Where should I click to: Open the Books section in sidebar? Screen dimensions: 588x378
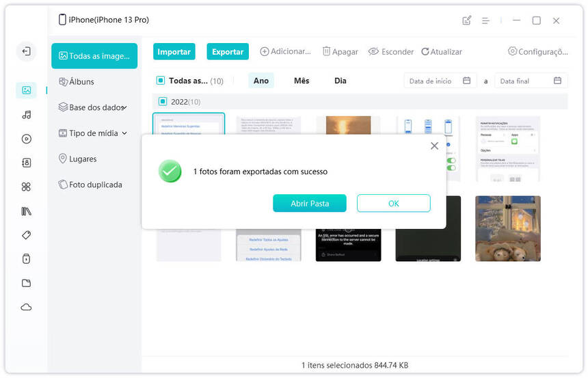[26, 211]
